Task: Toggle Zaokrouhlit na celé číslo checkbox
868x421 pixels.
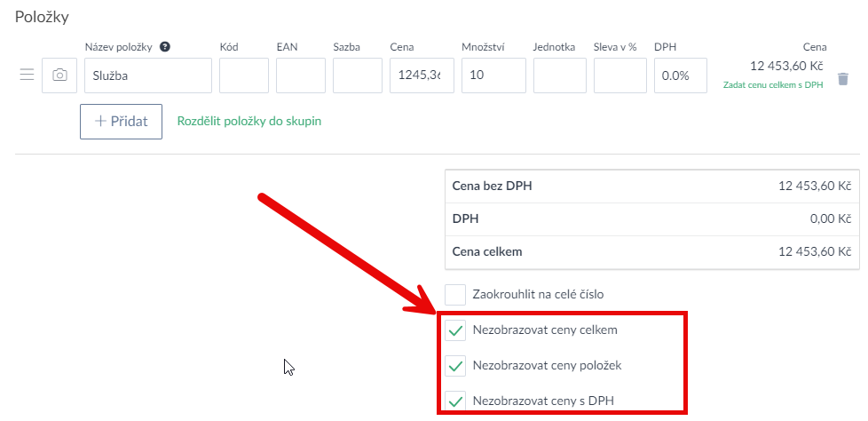Action: [x=455, y=294]
